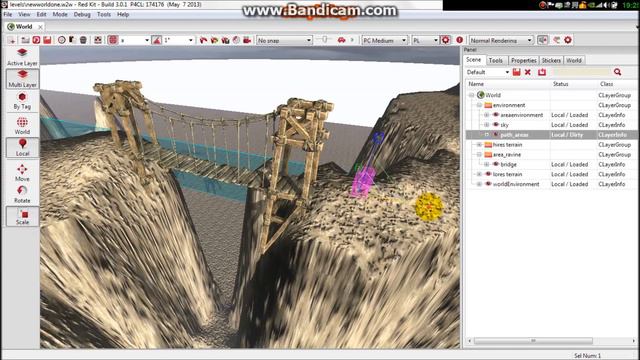640x360 pixels.
Task: Select the magenta entity in viewport
Action: pyautogui.click(x=363, y=182)
